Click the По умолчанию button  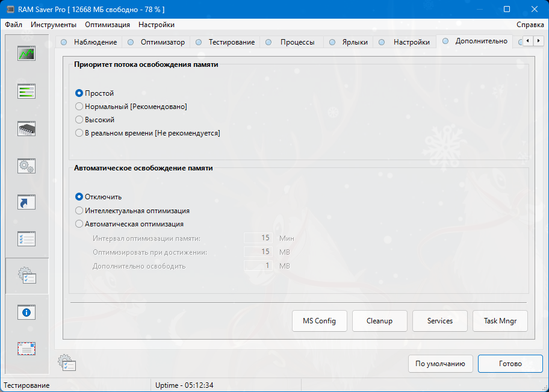pos(440,364)
